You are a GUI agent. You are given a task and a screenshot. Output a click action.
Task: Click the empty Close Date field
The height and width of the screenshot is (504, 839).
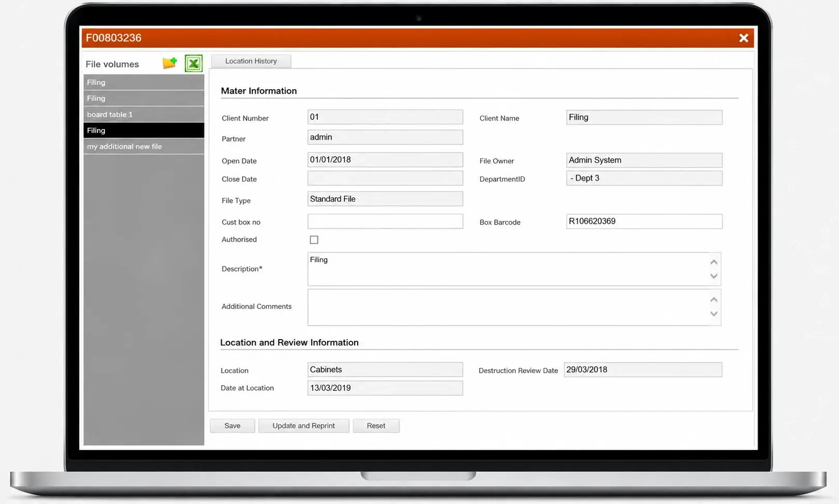pyautogui.click(x=385, y=178)
